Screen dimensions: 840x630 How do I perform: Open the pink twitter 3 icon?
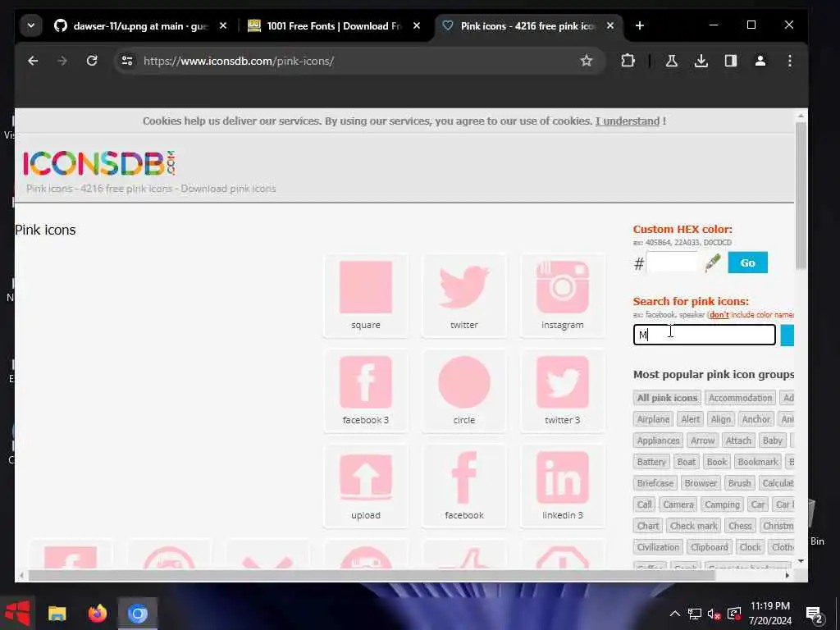pos(562,382)
